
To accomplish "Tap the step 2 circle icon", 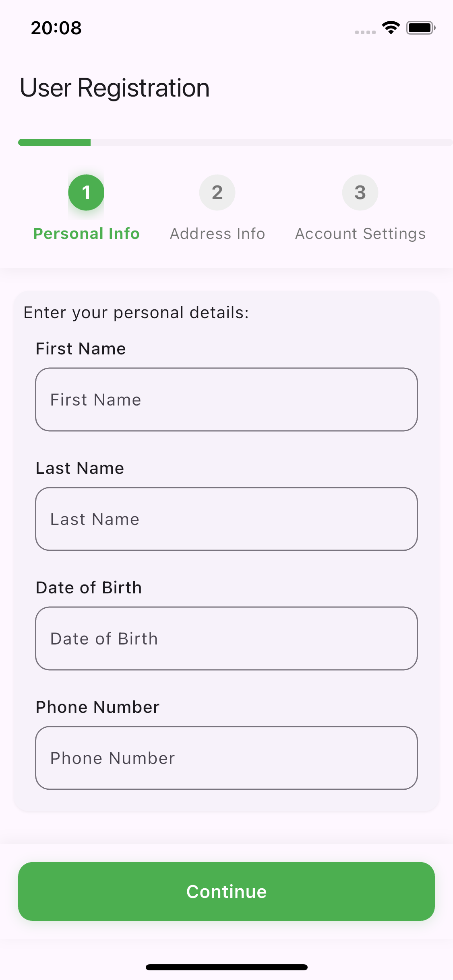I will [217, 193].
